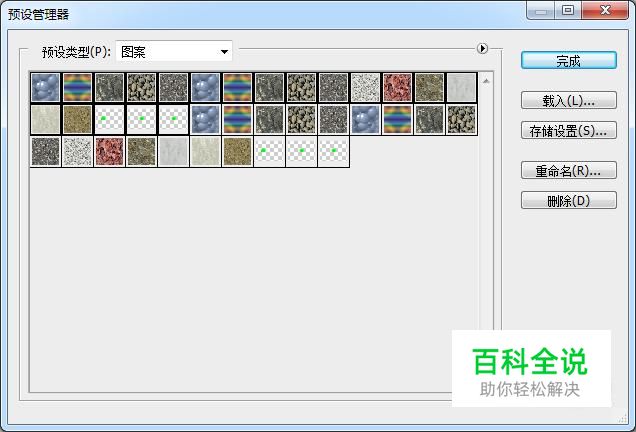Select the white speckled pattern in third row
Screen dimensions: 636x432
tap(77, 152)
